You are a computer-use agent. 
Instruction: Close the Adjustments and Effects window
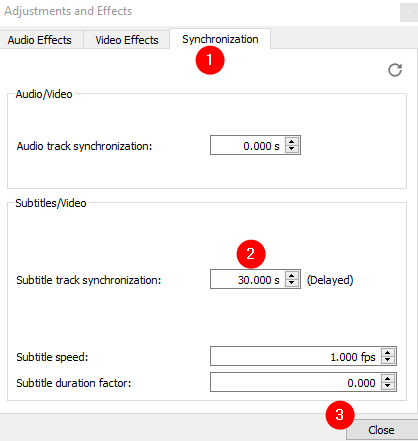pyautogui.click(x=409, y=13)
